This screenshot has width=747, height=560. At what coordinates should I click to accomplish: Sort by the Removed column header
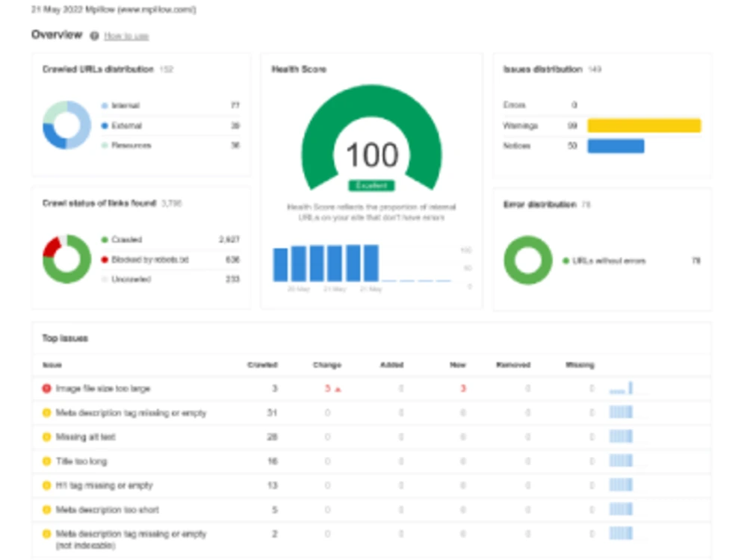(x=513, y=365)
